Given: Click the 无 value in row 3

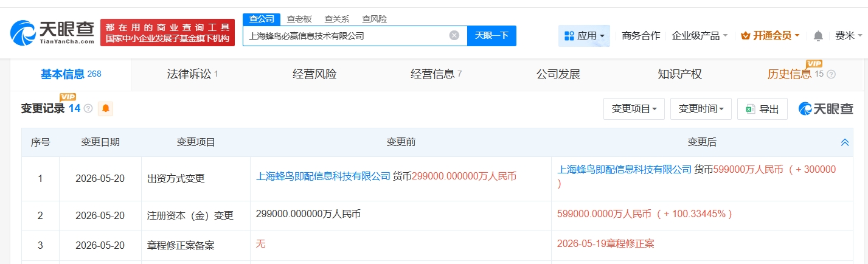Looking at the screenshot, I should tap(260, 243).
